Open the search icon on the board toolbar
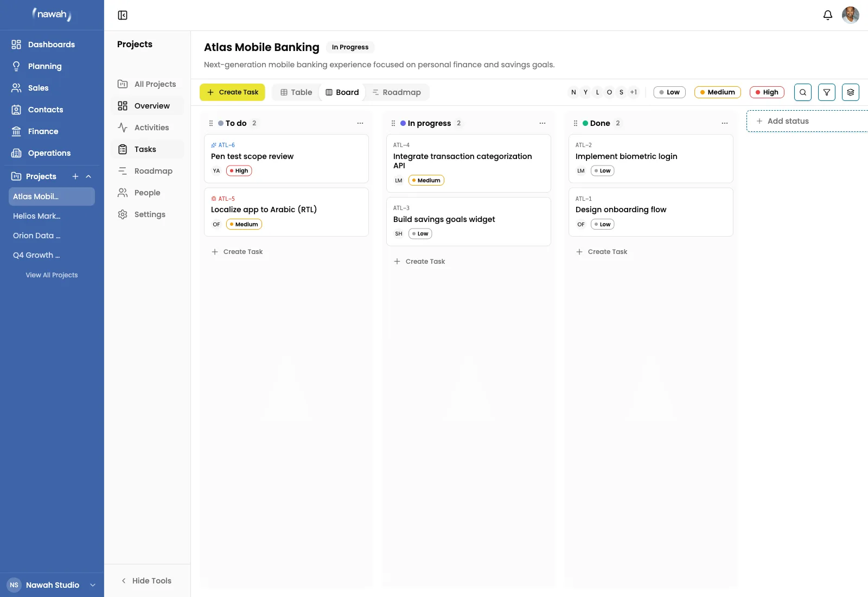 pyautogui.click(x=803, y=92)
